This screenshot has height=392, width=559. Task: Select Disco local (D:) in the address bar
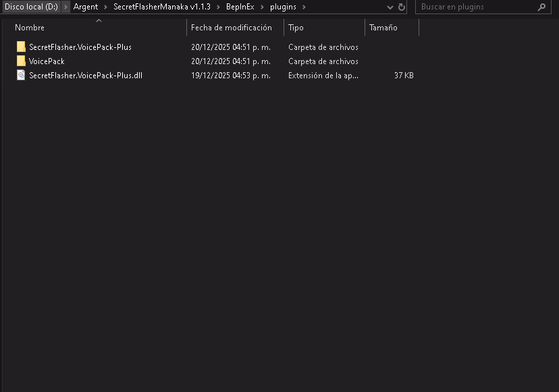31,7
